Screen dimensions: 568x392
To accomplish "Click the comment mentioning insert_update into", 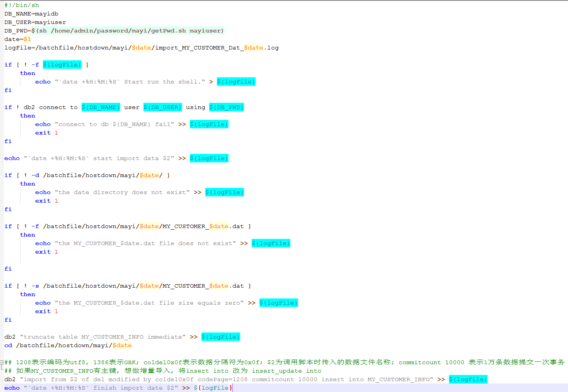I will click(163, 371).
